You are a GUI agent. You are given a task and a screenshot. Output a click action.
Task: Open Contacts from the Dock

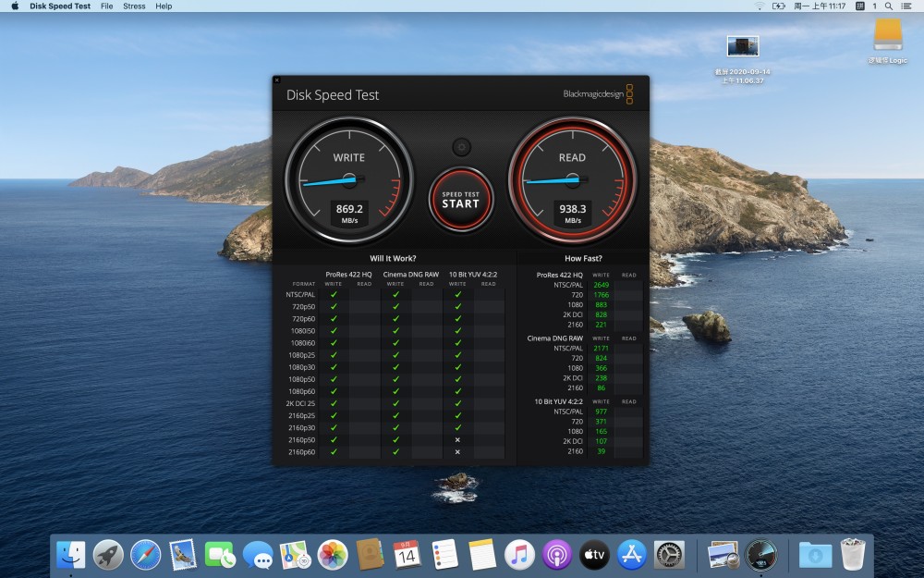(x=370, y=555)
